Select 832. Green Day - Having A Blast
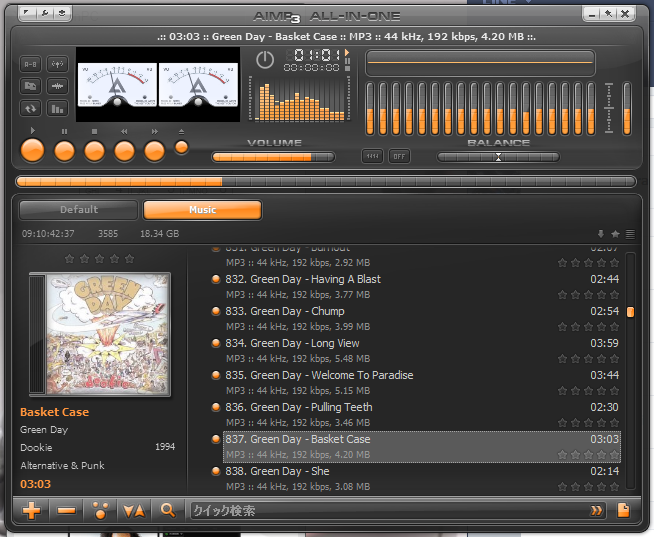The width and height of the screenshot is (654, 537). pyautogui.click(x=422, y=287)
